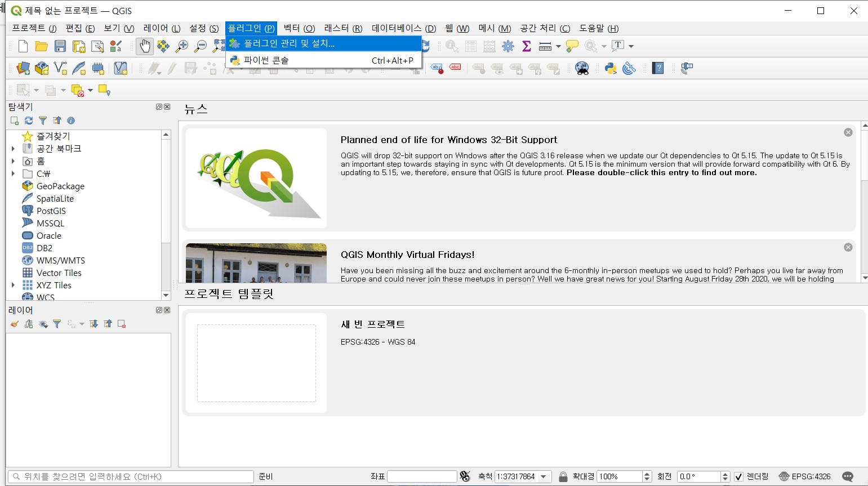The image size is (868, 486).
Task: Click the magnifier 100% spin box
Action: tap(624, 476)
